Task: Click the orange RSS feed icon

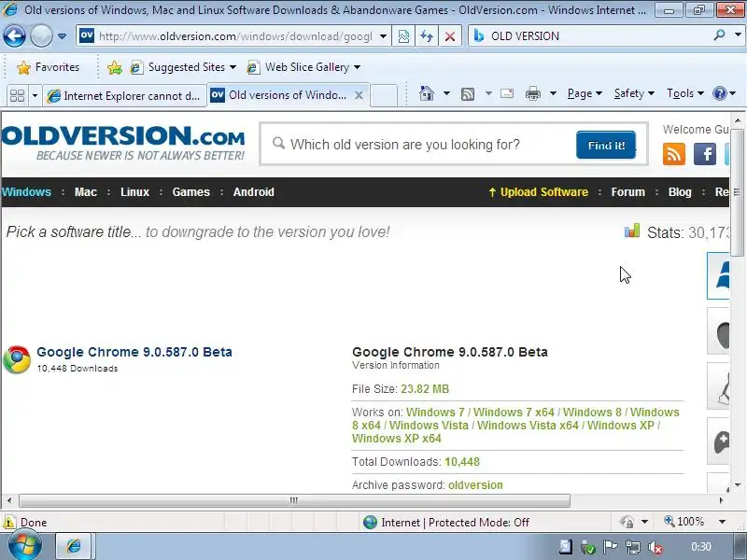Action: coord(673,154)
